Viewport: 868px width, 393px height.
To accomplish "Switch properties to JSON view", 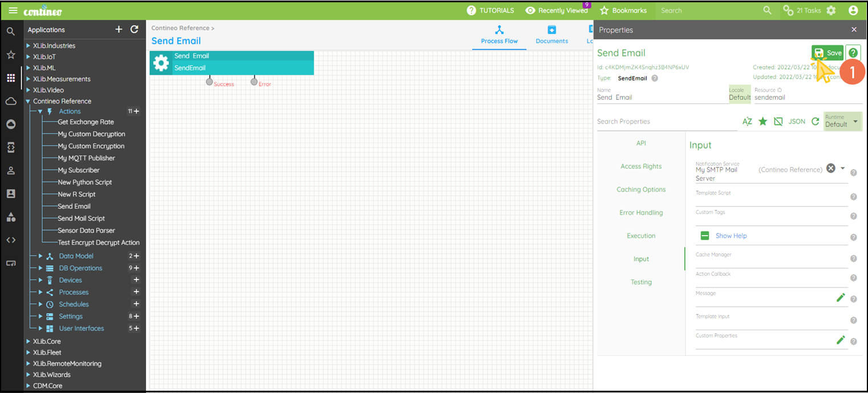I will 796,121.
